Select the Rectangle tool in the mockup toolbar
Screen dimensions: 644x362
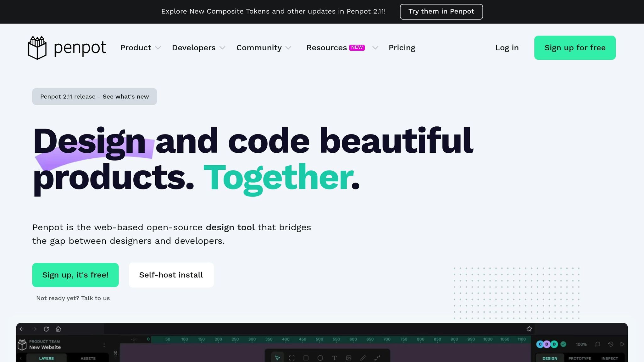[x=306, y=358]
